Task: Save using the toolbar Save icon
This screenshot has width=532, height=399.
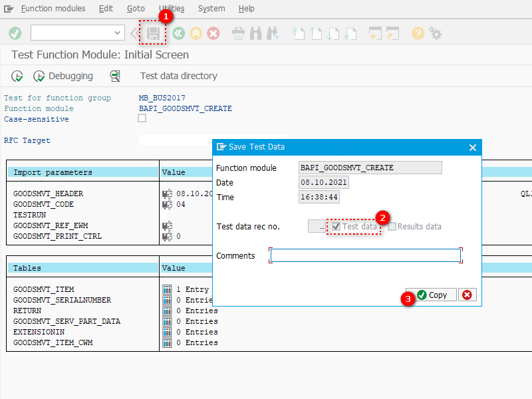Action: [x=152, y=33]
